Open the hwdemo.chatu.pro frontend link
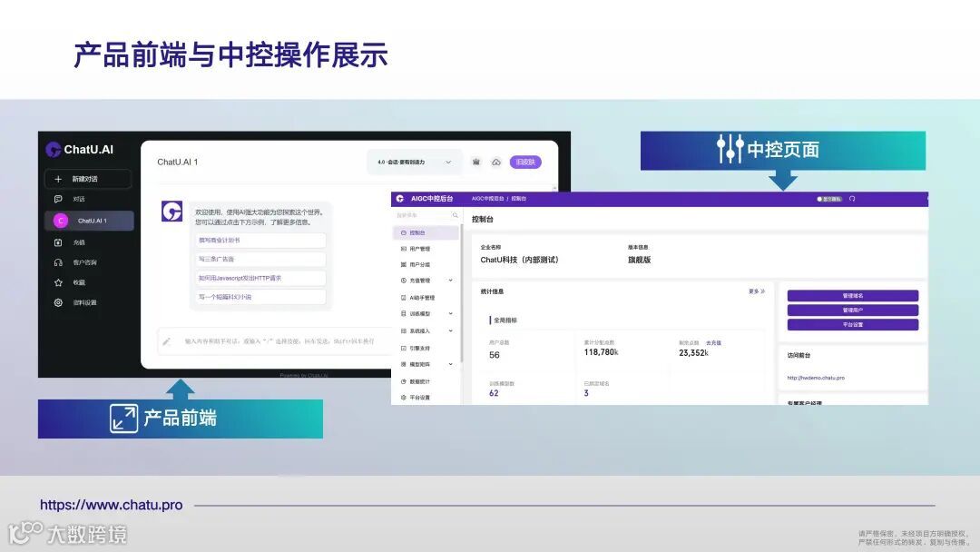980x552 pixels. pyautogui.click(x=816, y=378)
